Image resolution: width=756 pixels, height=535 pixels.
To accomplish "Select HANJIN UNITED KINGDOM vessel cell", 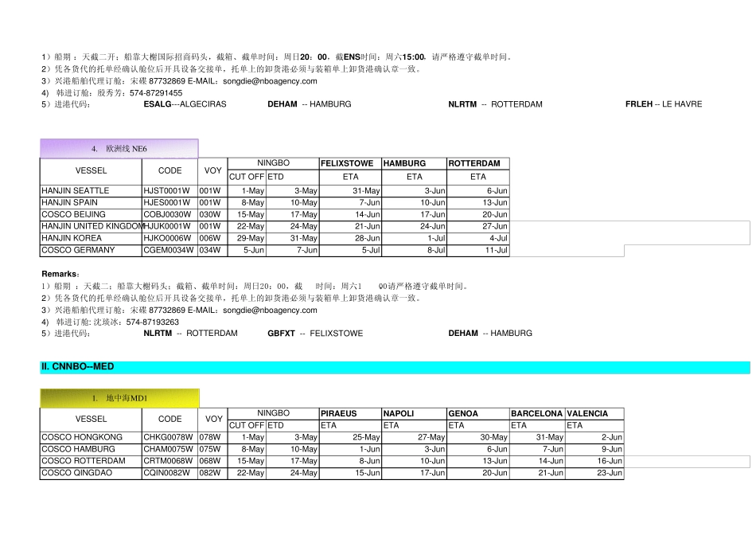I will point(92,226).
